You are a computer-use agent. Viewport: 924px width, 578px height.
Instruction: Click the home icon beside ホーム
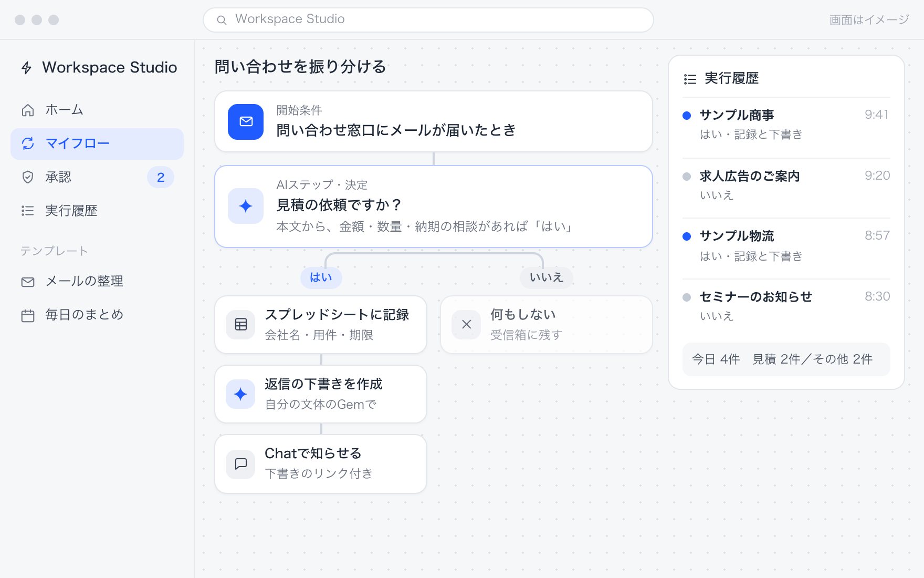tap(28, 110)
